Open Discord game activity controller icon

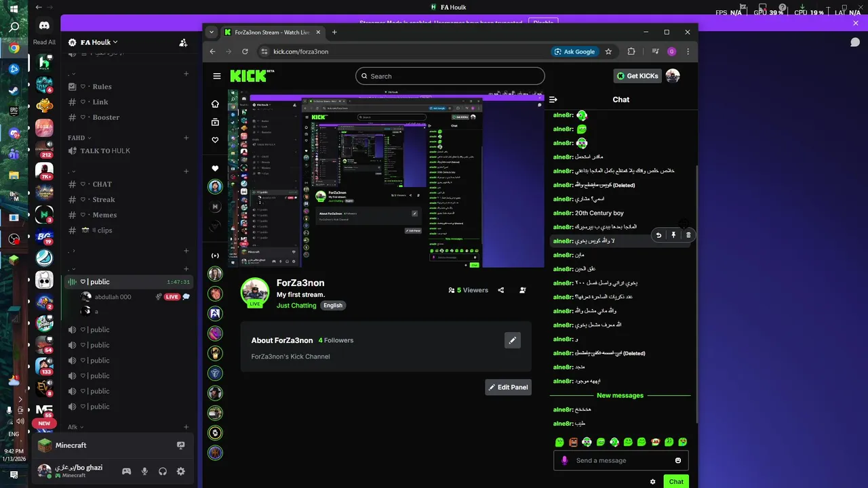[126, 471]
